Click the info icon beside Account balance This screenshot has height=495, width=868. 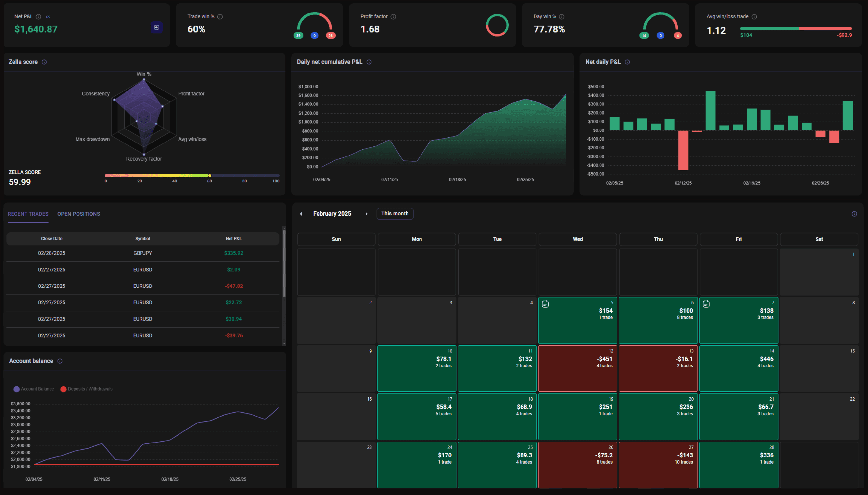click(x=60, y=361)
